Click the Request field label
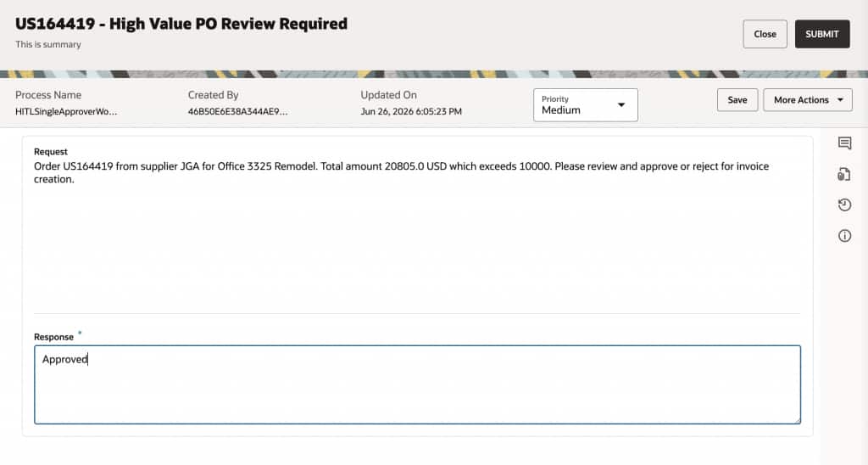868x465 pixels. [50, 152]
